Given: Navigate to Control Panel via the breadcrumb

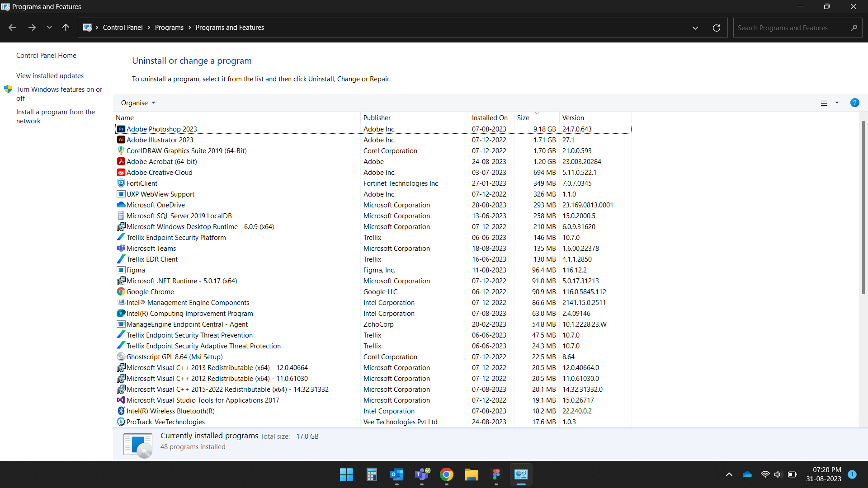Looking at the screenshot, I should [123, 27].
